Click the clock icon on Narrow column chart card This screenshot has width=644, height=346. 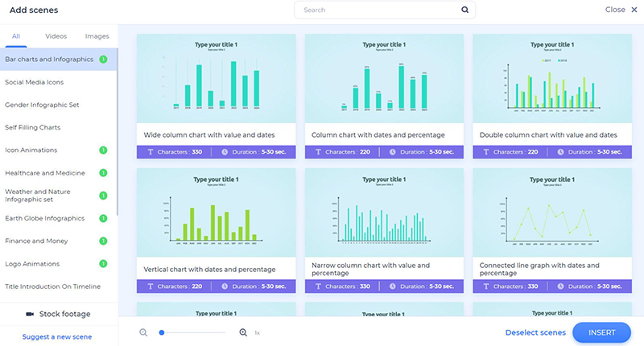coord(393,286)
